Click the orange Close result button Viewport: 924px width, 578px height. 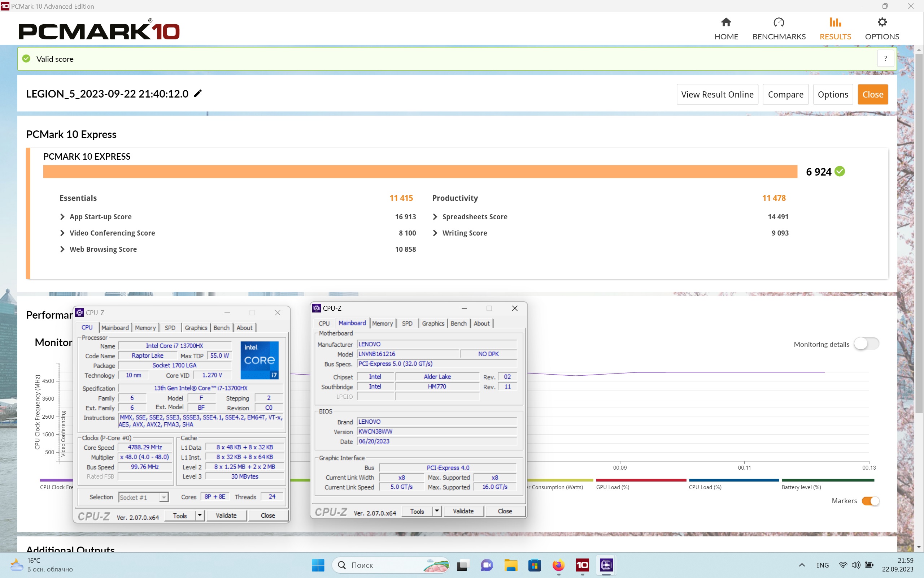[872, 94]
